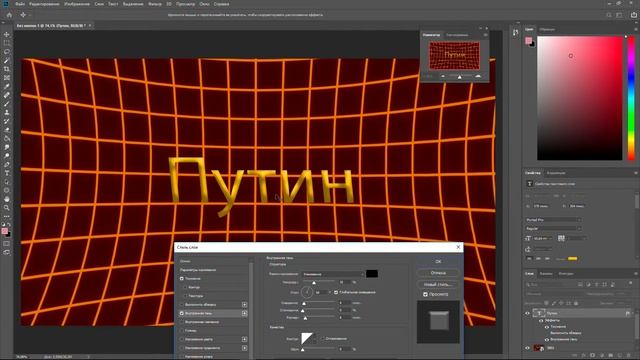Select the Hand tool
Viewport: 640px width, 360px height.
pos(7,199)
